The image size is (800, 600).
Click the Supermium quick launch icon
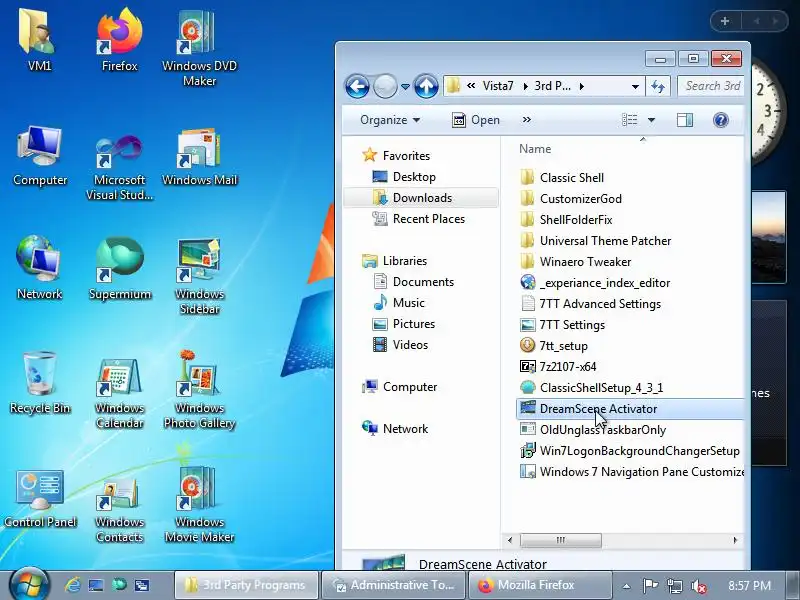coord(119,585)
